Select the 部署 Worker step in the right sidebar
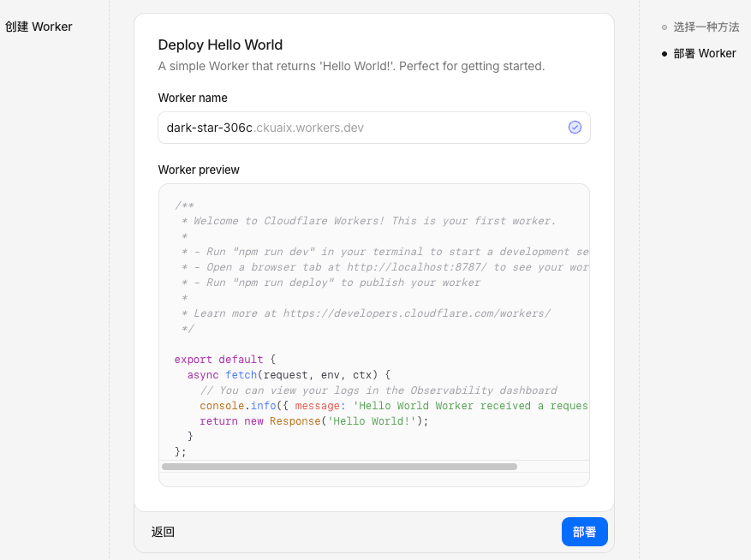This screenshot has height=560, width=751. coord(703,53)
